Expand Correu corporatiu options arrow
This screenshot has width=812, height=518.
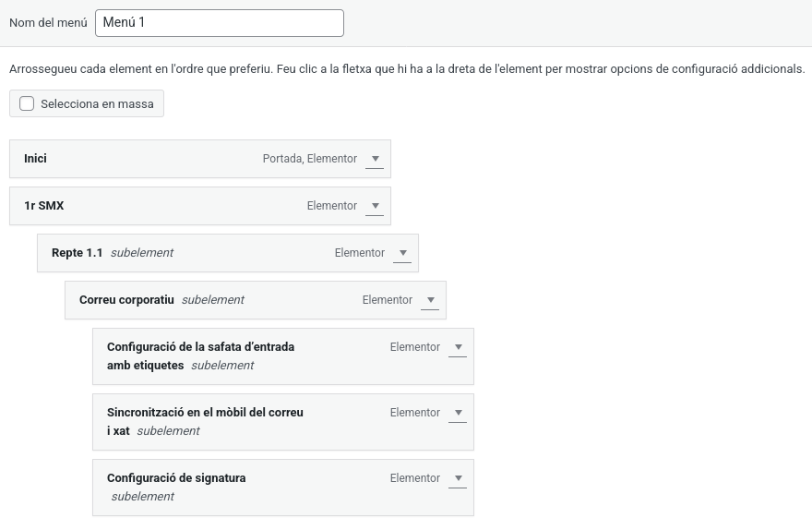430,300
